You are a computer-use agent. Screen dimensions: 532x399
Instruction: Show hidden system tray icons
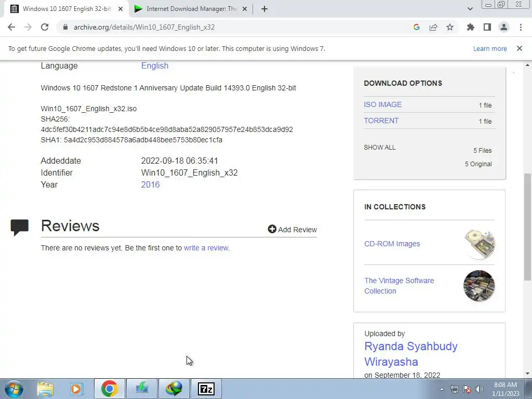[x=442, y=389]
